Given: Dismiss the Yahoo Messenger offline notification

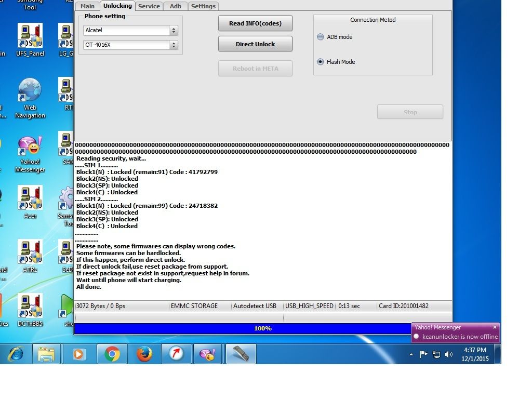Looking at the screenshot, I should coord(494,327).
